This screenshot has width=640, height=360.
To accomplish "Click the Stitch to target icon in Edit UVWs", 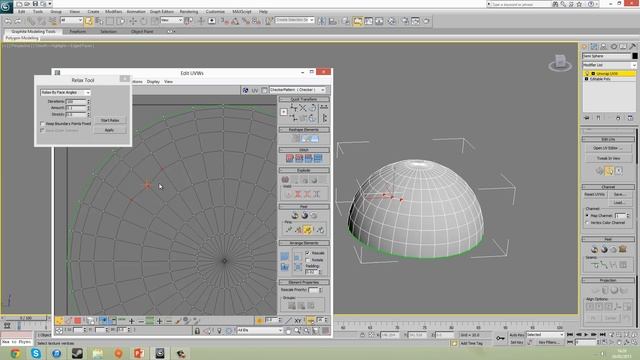I will pos(290,158).
